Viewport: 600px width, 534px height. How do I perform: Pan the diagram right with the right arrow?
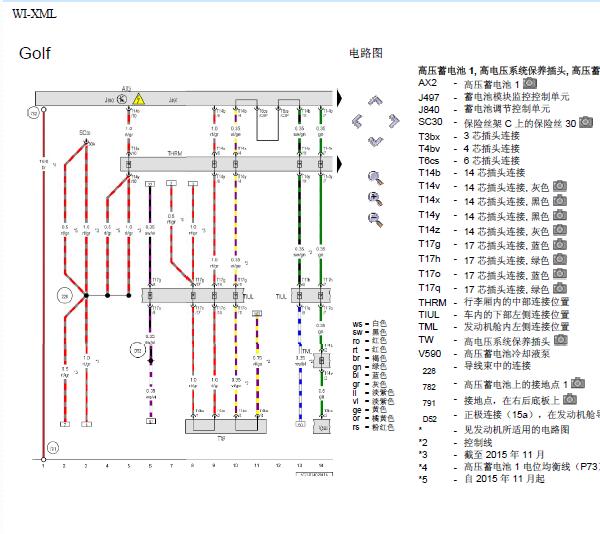tap(394, 121)
